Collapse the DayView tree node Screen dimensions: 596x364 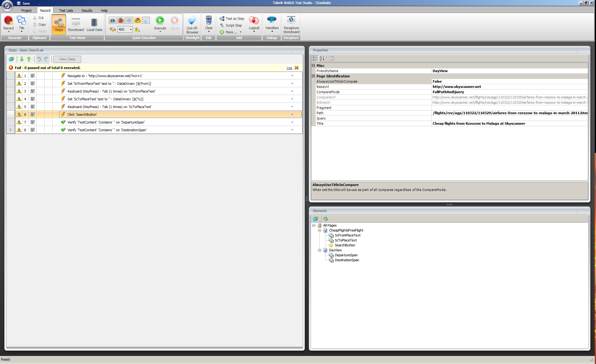[319, 250]
